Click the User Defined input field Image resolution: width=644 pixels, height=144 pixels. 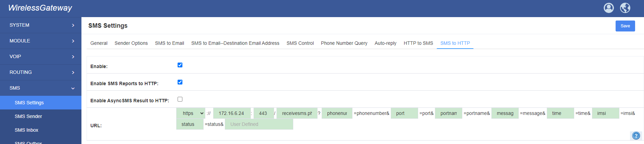pos(259,124)
